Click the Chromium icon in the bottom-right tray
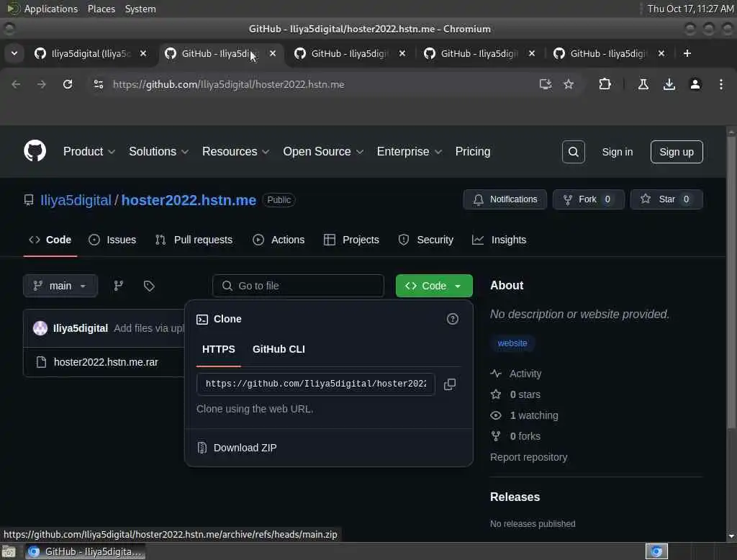The width and height of the screenshot is (737, 560). 656,551
